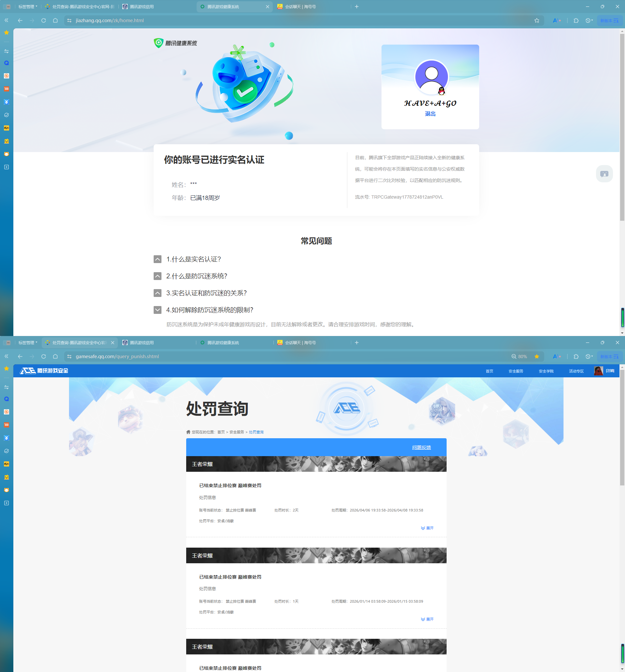Viewport: 625px width, 672px height.
Task: Open 首页 in the 腾讯游戏安全 nav bar
Action: pyautogui.click(x=490, y=371)
